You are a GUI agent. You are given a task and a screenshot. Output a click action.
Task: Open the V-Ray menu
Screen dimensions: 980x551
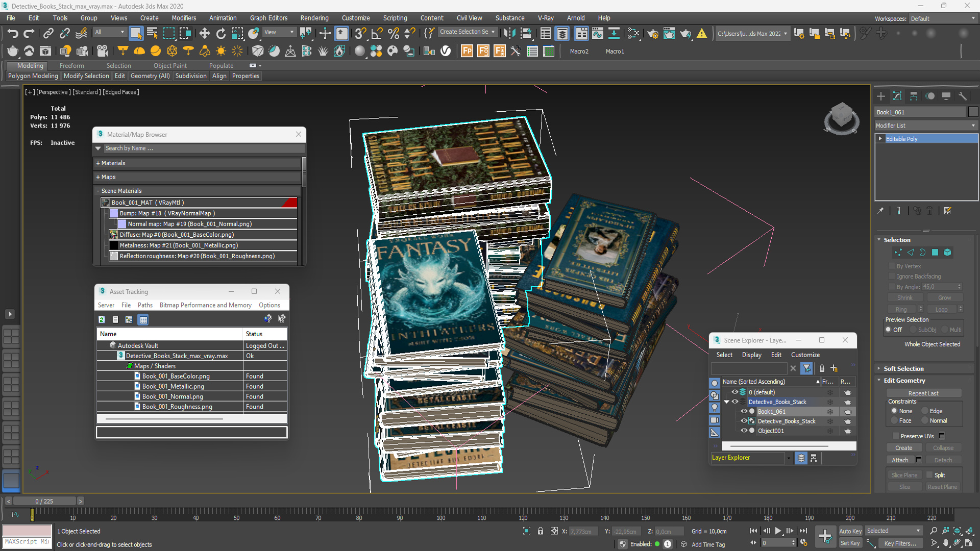tap(545, 18)
